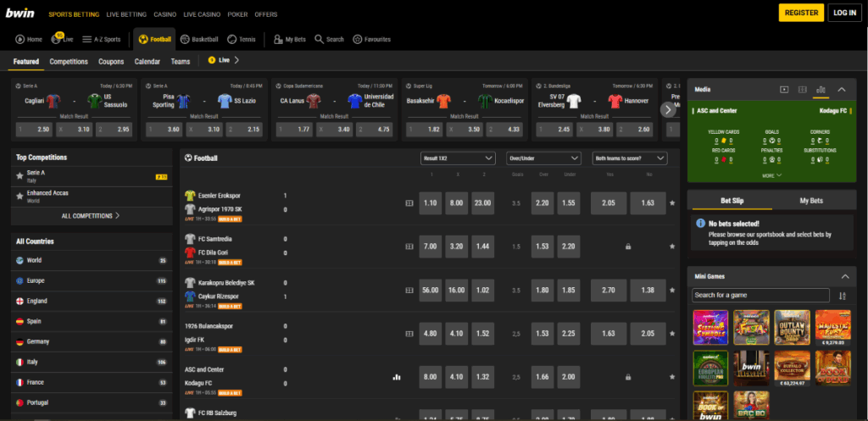Open the Teams tab
Screen dimensions: 868x421
[181, 61]
